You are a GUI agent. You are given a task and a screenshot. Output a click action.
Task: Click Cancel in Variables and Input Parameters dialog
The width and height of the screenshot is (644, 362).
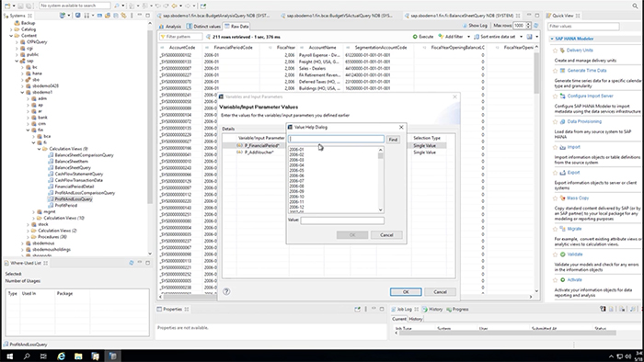pos(440,292)
